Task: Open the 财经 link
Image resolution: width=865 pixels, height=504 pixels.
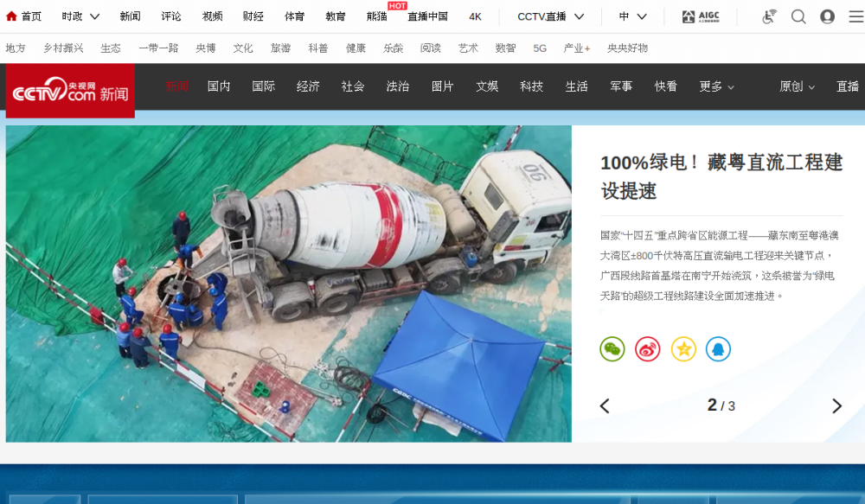Action: [253, 16]
